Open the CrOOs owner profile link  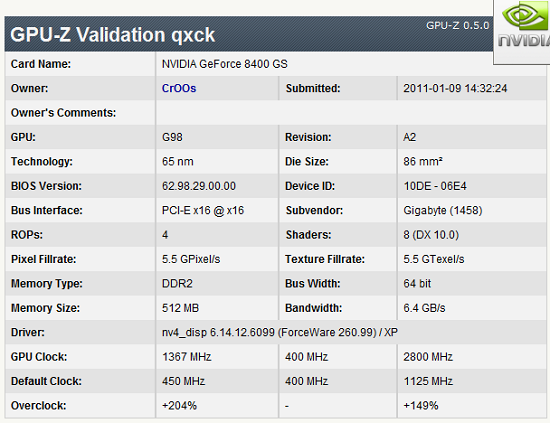pos(179,88)
